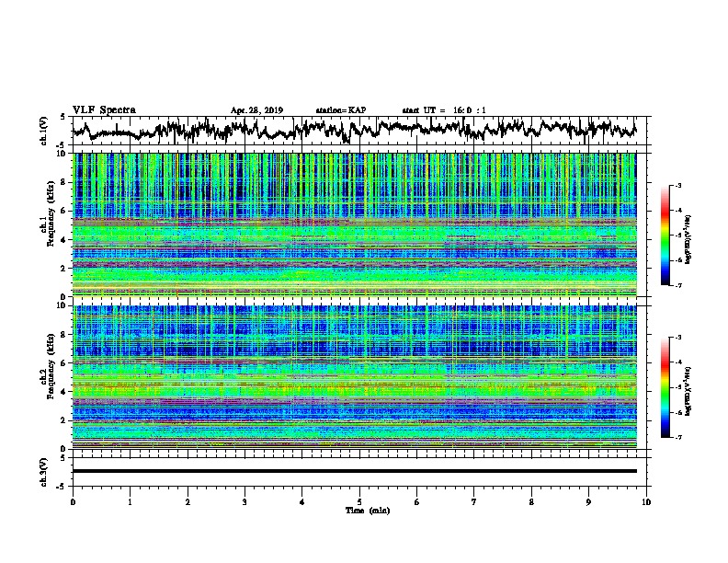This screenshot has height=563, width=728.
Task: Click the "7" tick on the time axis
Action: point(474,502)
